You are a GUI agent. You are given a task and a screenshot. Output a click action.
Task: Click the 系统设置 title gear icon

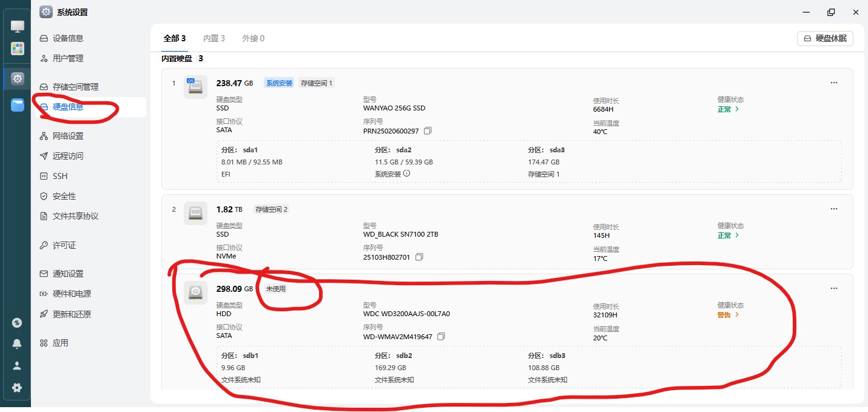(46, 12)
